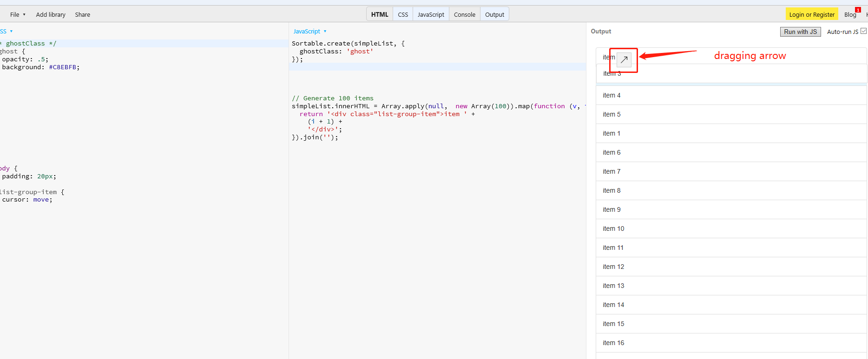
Task: Click 'opacity: .5;' CSS line
Action: point(25,59)
